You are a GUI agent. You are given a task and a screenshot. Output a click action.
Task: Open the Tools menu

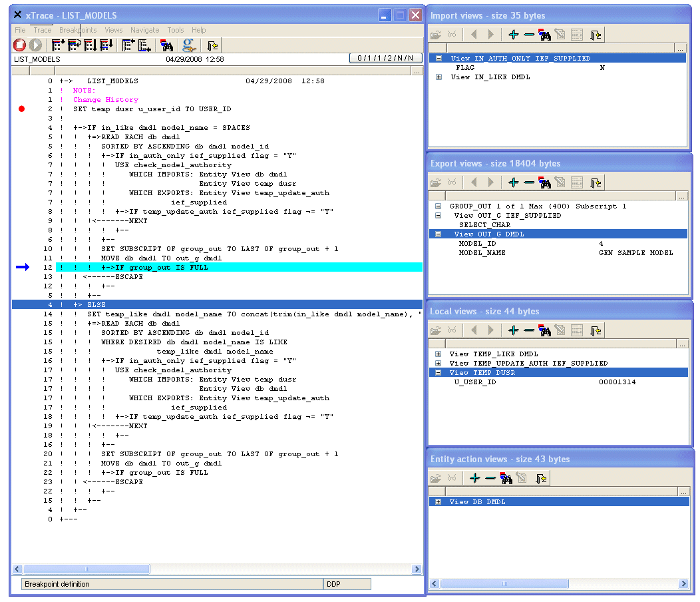pyautogui.click(x=176, y=30)
